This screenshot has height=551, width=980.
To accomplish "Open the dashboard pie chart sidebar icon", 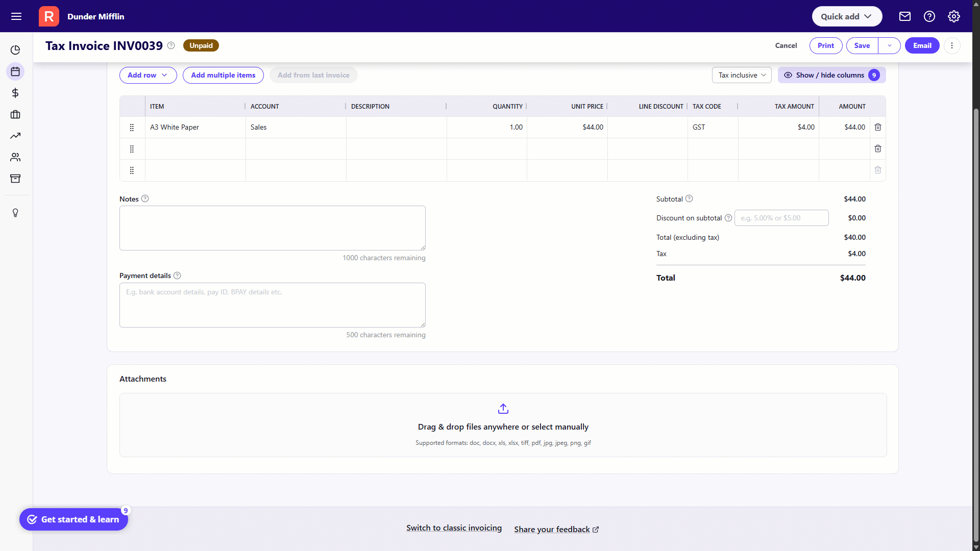I will click(x=15, y=50).
